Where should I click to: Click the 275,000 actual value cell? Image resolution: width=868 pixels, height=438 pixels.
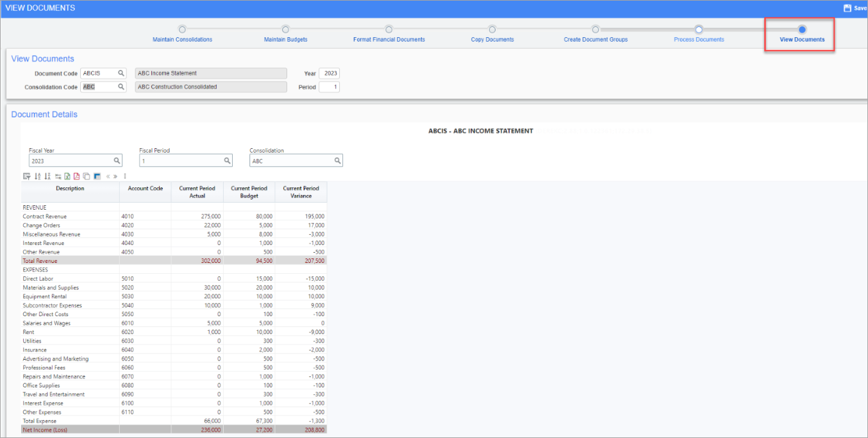coord(197,217)
